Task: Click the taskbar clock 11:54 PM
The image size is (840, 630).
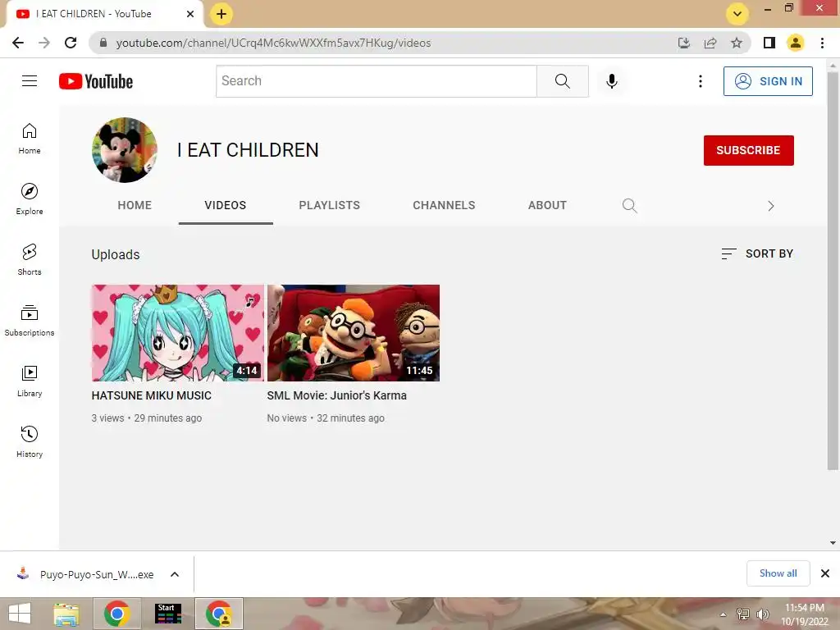Action: click(x=805, y=608)
